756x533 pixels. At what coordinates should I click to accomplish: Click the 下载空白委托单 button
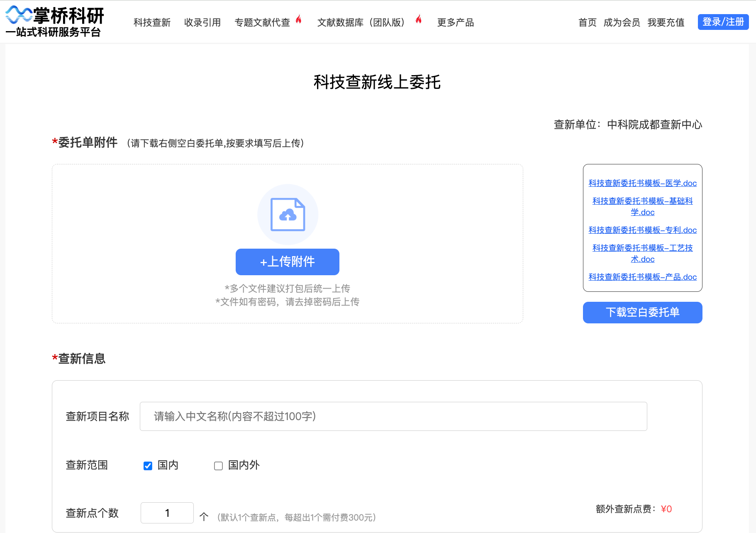pos(643,313)
